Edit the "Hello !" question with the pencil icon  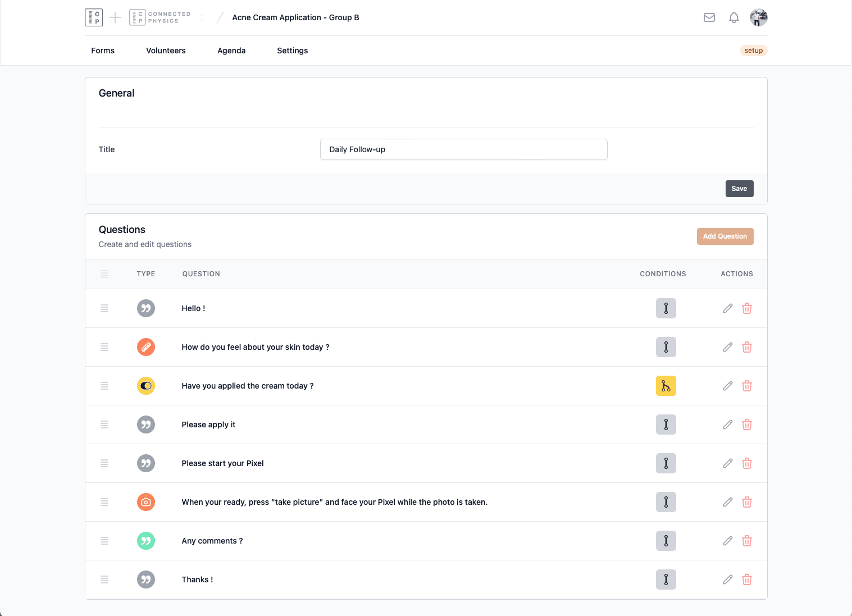coord(727,308)
